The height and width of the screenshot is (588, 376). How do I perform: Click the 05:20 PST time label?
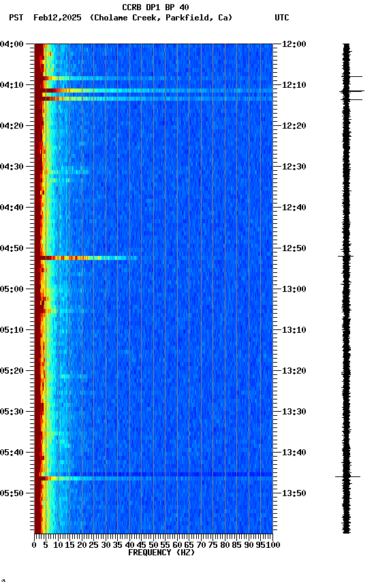[x=12, y=372]
